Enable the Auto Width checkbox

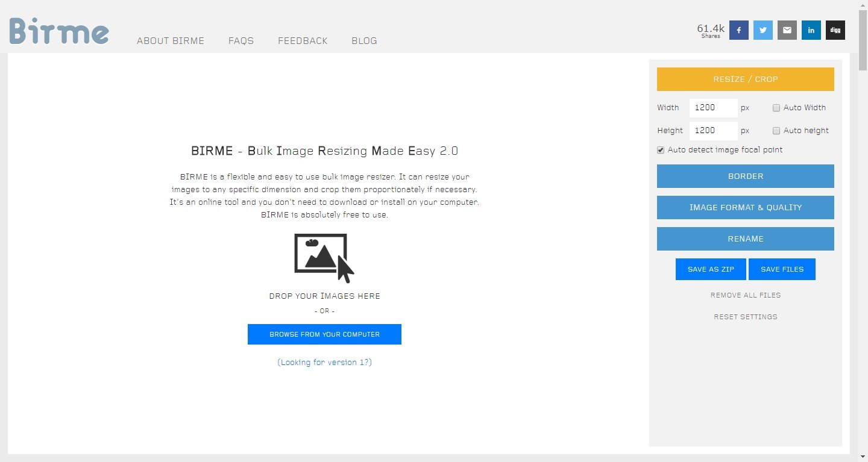776,108
